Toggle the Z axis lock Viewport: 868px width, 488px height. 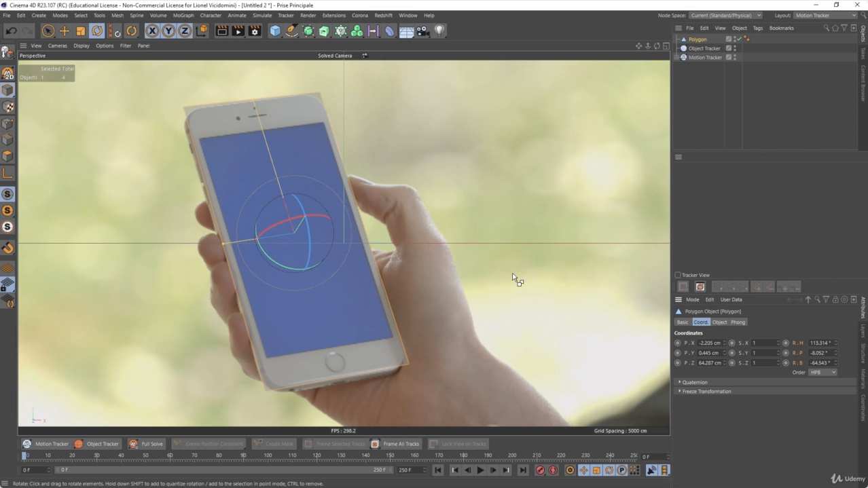(x=184, y=31)
